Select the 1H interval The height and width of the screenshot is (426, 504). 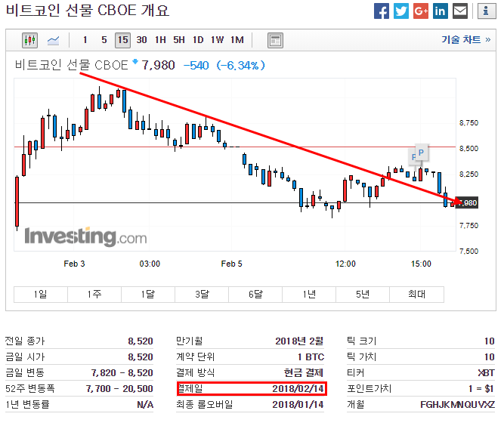[160, 40]
